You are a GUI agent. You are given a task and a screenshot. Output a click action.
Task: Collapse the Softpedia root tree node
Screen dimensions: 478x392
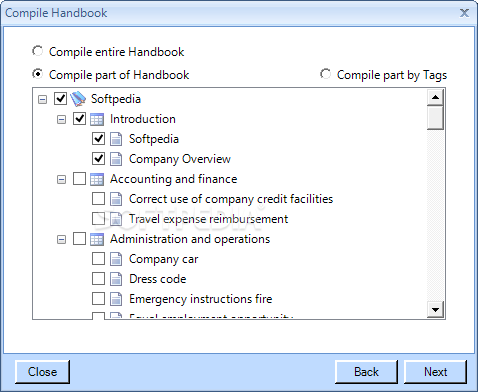(x=42, y=99)
